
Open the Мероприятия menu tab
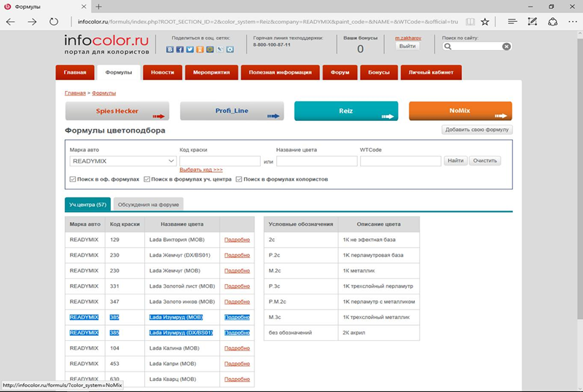(211, 73)
